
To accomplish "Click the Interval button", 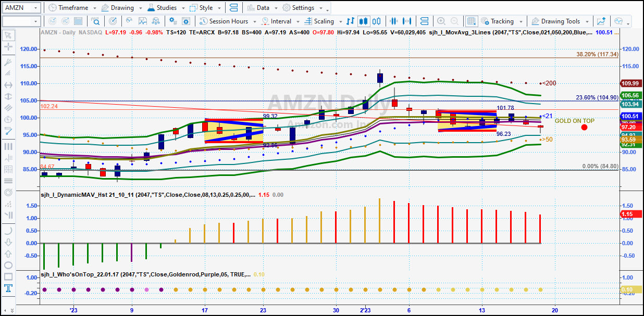I will 281,21.
